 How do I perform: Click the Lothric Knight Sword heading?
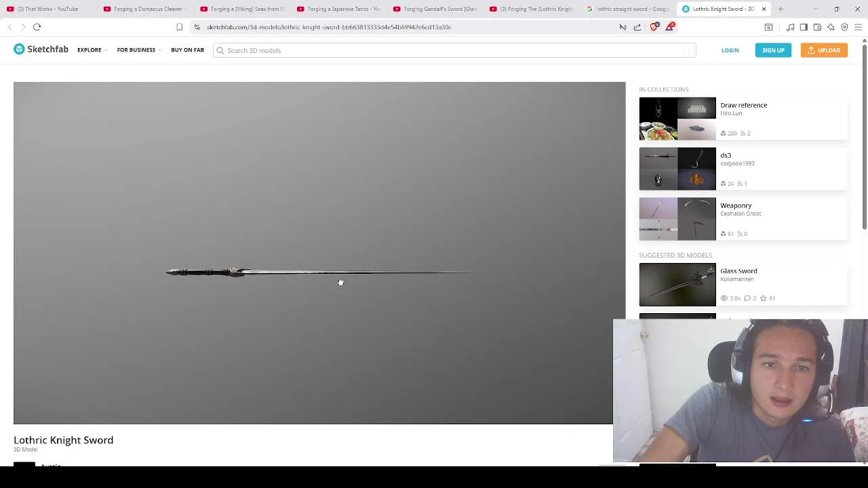tap(63, 440)
